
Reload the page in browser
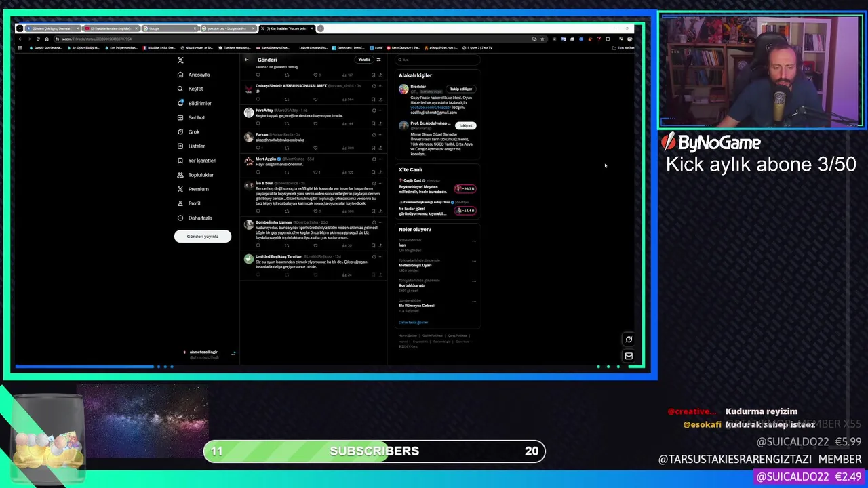point(38,39)
